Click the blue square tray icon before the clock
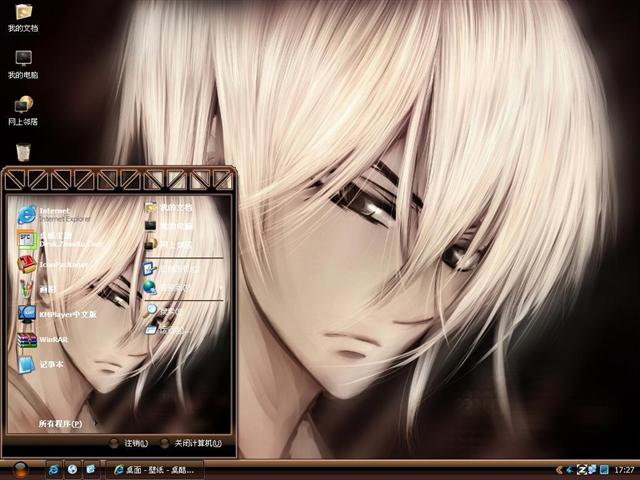 click(x=604, y=470)
